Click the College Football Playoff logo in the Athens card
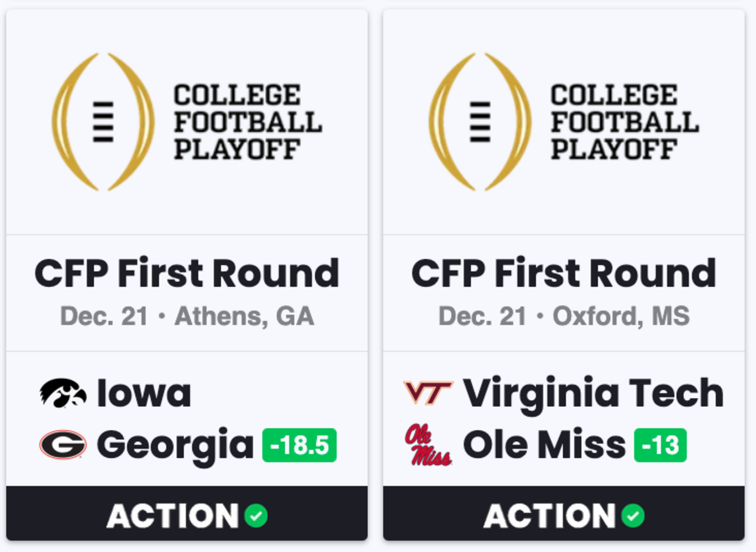This screenshot has height=552, width=756. (x=187, y=122)
